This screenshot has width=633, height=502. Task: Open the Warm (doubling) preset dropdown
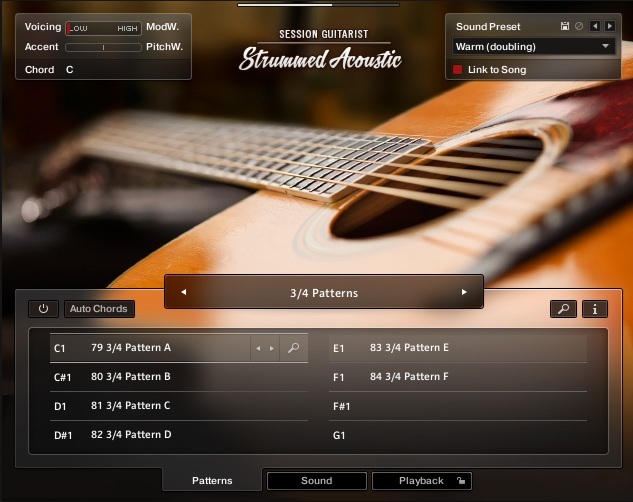pyautogui.click(x=533, y=46)
